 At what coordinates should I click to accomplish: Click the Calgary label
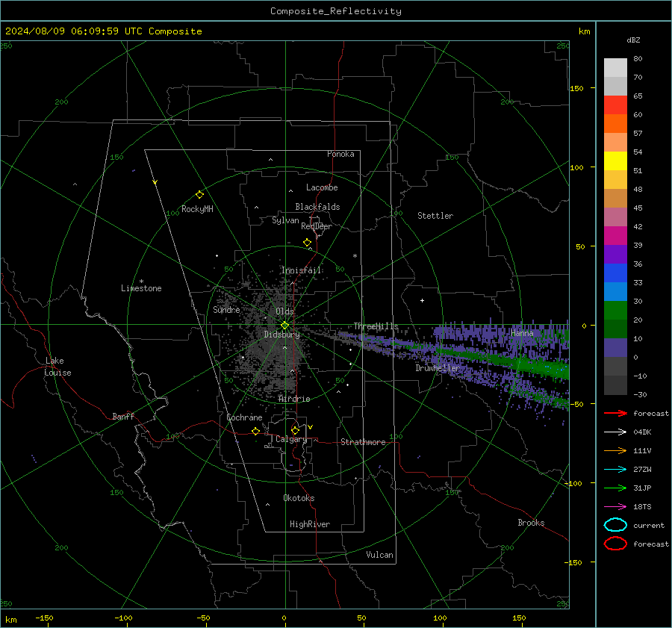[291, 439]
